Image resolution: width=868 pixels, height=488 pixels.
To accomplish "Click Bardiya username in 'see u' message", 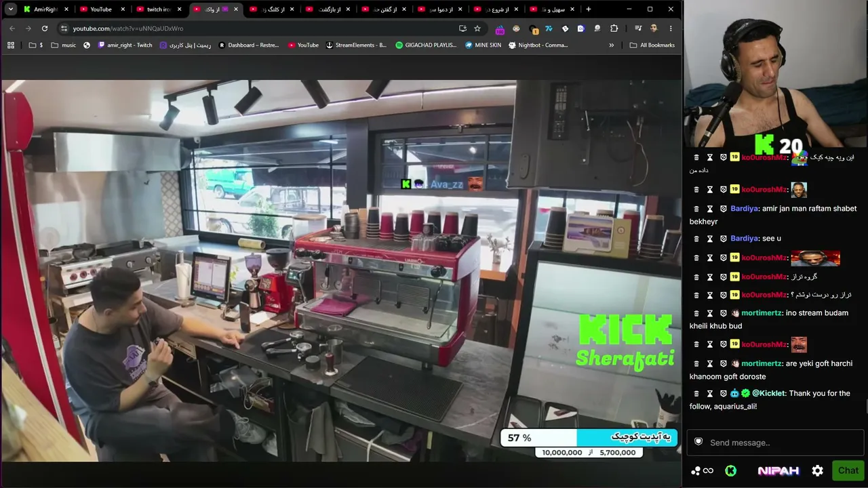I will pyautogui.click(x=744, y=239).
